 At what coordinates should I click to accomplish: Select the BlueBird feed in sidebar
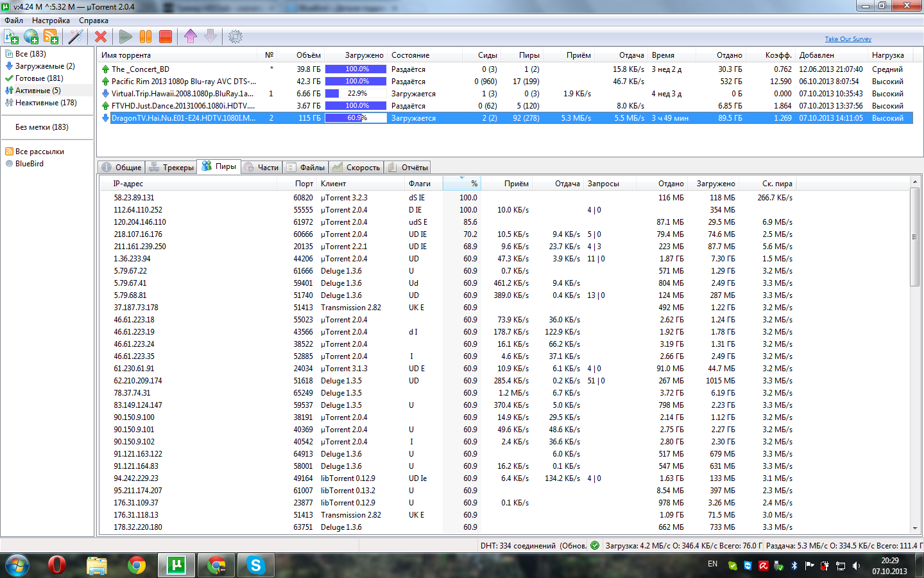pos(29,164)
